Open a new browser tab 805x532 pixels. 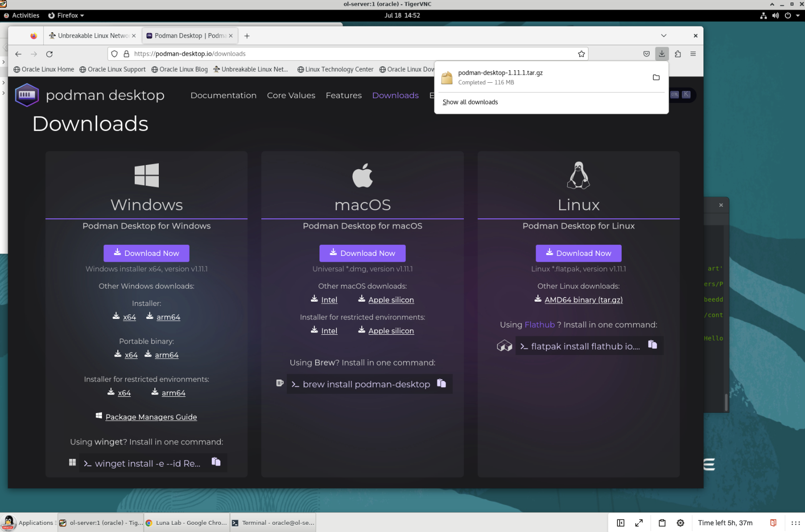[x=247, y=36]
